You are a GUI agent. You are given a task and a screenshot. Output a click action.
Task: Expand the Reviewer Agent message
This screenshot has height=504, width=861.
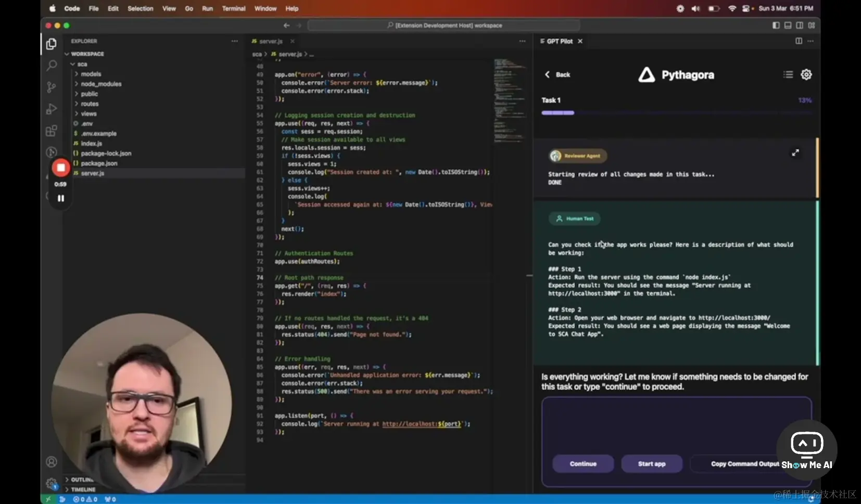point(795,153)
